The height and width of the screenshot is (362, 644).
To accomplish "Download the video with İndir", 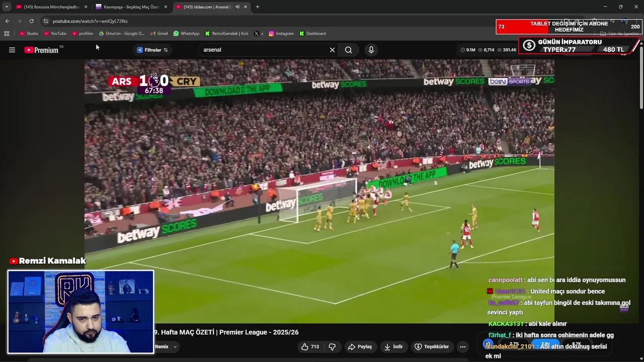I will 393,346.
